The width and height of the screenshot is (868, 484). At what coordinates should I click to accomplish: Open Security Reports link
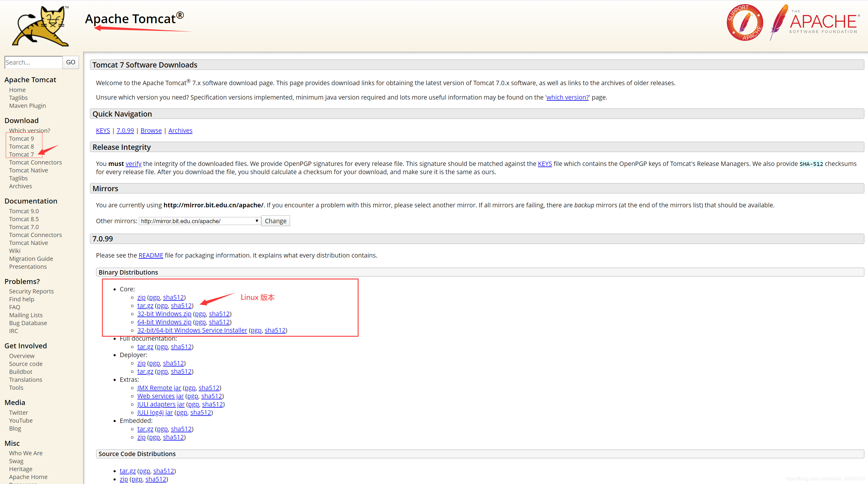point(31,291)
